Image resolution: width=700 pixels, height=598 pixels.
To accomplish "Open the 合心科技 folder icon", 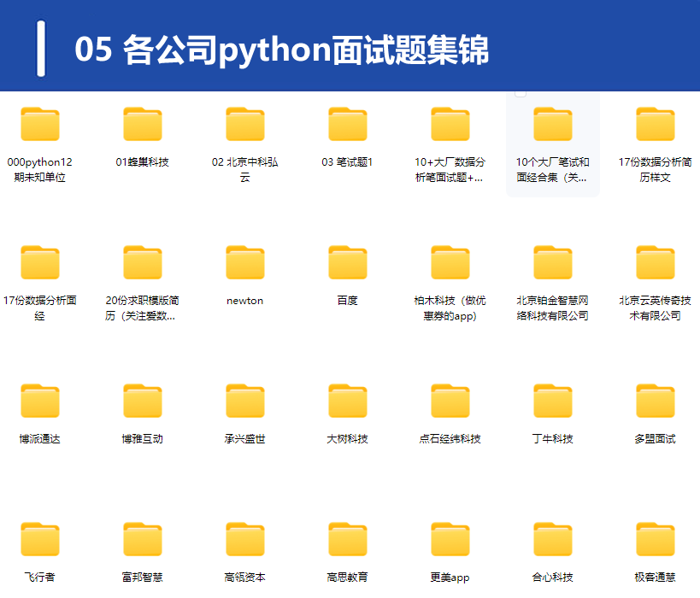I will click(x=553, y=539).
